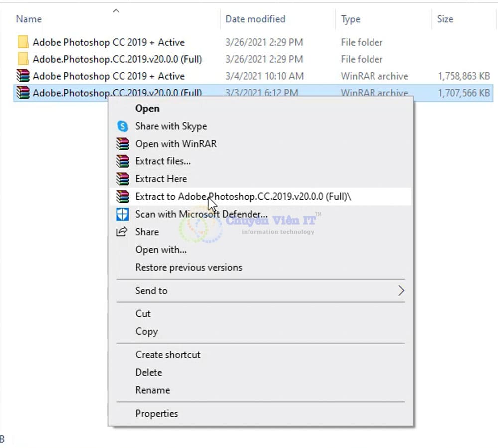The height and width of the screenshot is (448, 498).
Task: Click folder icon for Adobe Photoshop CC 2019 + Active
Action: (x=23, y=42)
